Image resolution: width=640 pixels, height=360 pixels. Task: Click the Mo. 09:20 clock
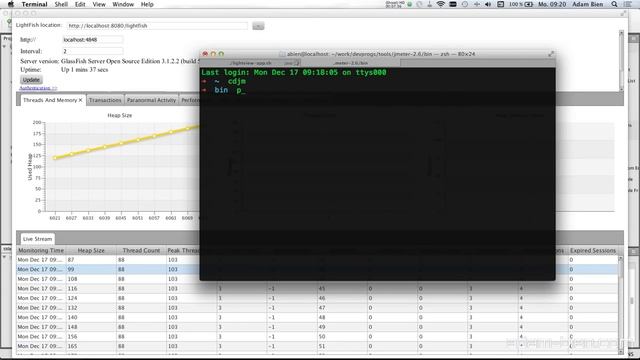pyautogui.click(x=552, y=4)
